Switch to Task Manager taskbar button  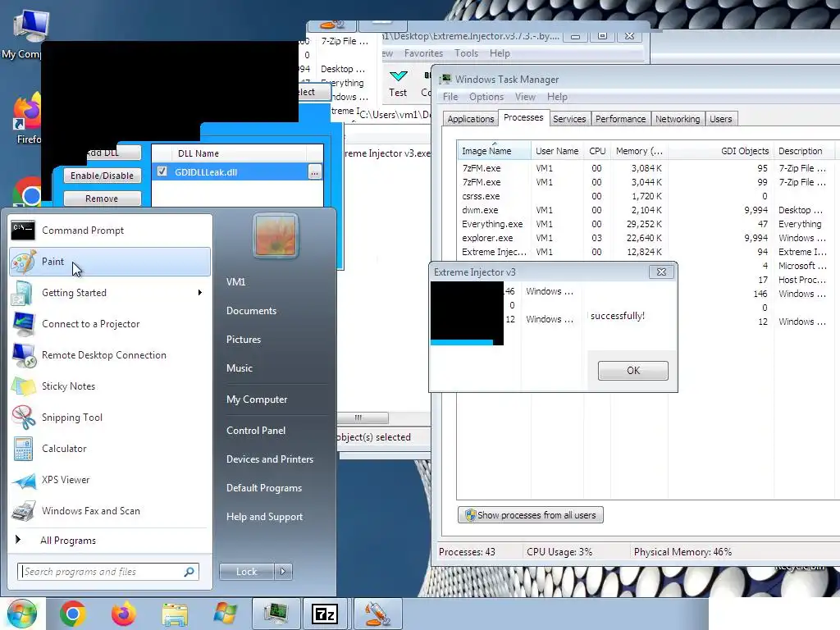(x=276, y=614)
